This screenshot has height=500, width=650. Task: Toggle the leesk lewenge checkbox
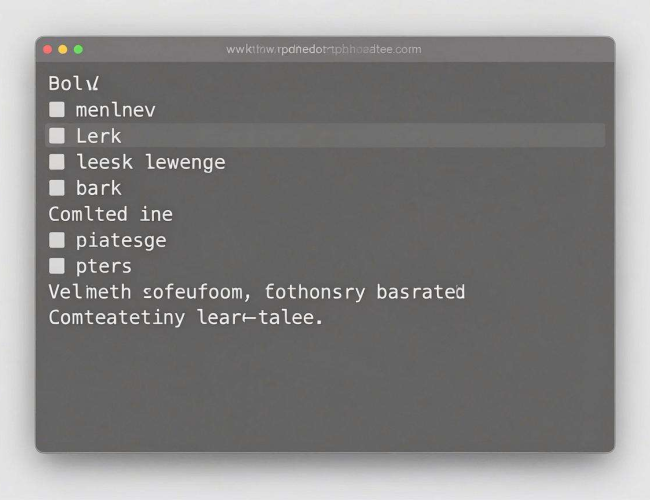tap(57, 162)
